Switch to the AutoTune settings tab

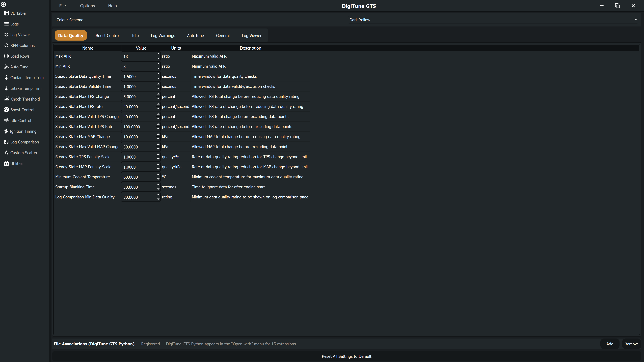coord(196,36)
